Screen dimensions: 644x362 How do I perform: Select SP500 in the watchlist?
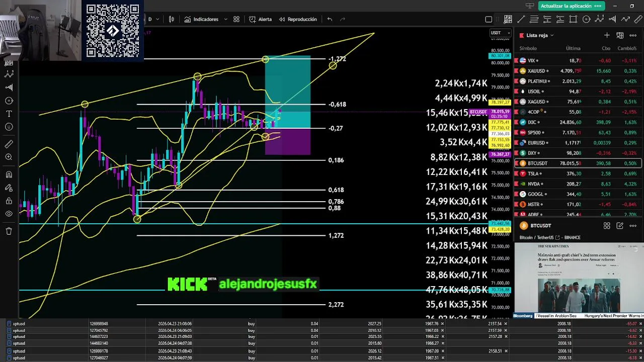(578, 132)
